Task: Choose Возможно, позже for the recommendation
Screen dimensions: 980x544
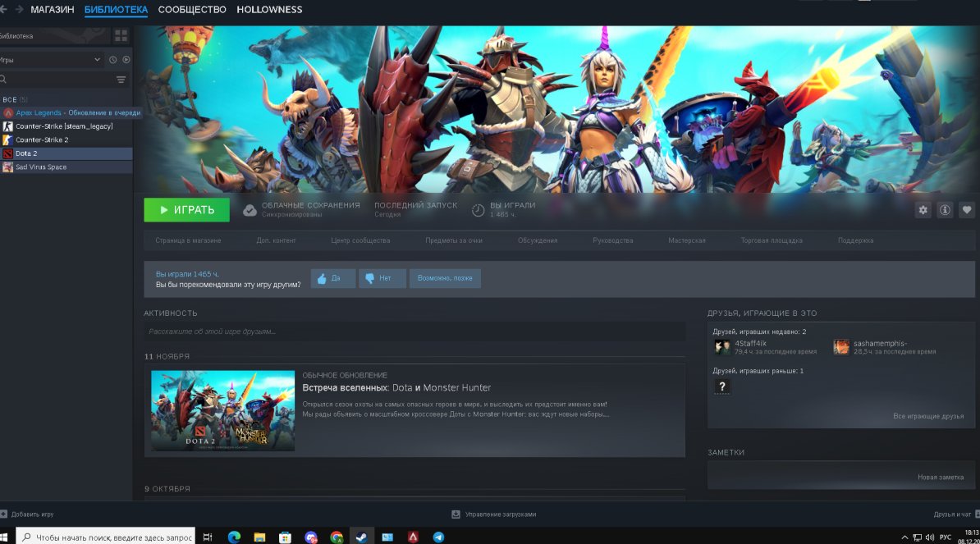Action: [445, 278]
